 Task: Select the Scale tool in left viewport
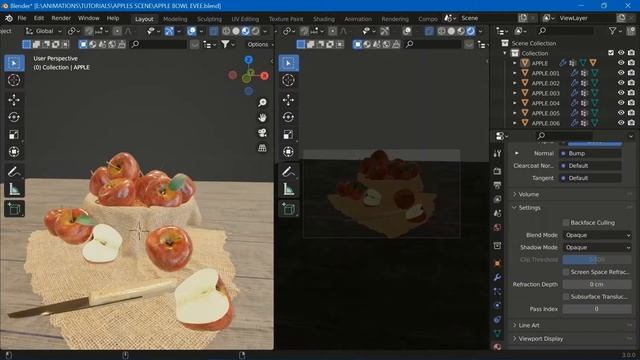(x=14, y=134)
